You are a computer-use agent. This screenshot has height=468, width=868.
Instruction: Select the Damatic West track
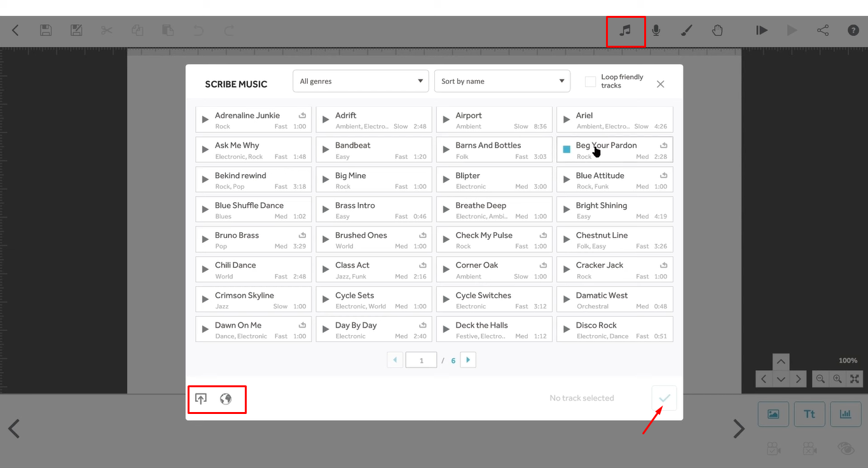pyautogui.click(x=614, y=299)
